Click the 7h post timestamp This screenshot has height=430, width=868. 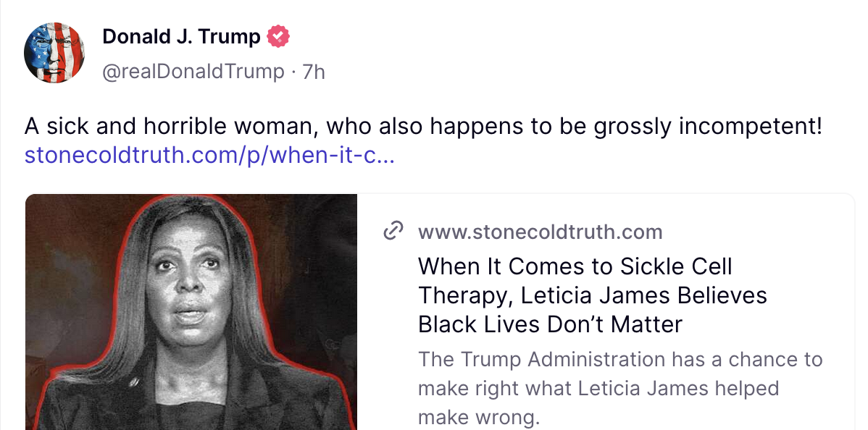tap(314, 72)
